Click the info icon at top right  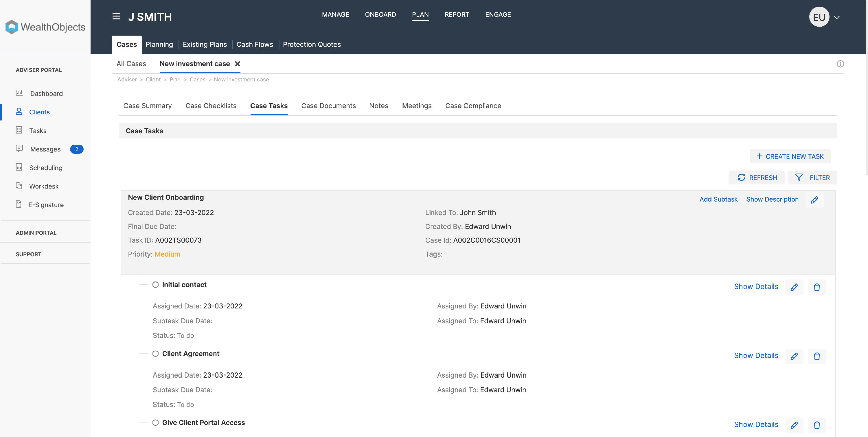coord(840,64)
